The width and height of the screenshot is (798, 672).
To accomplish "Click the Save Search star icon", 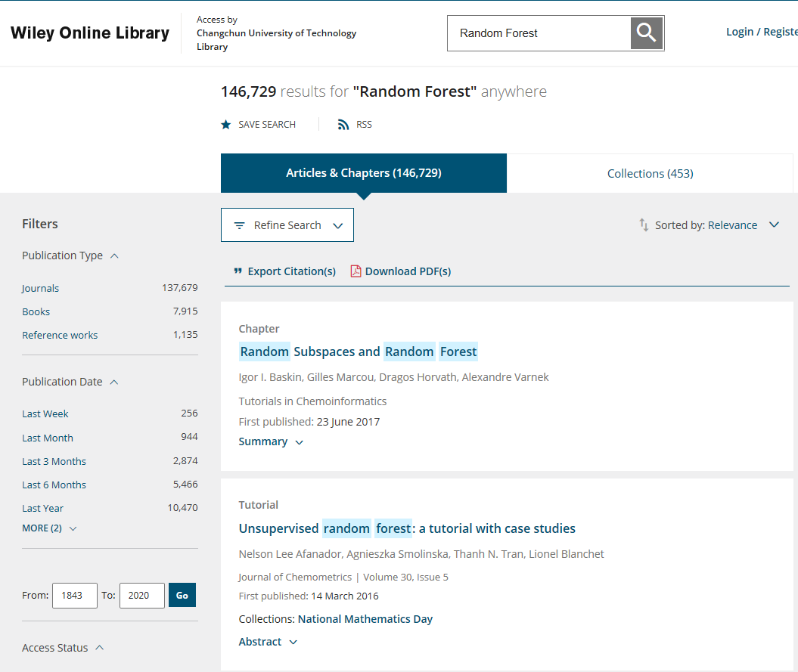I will point(225,125).
